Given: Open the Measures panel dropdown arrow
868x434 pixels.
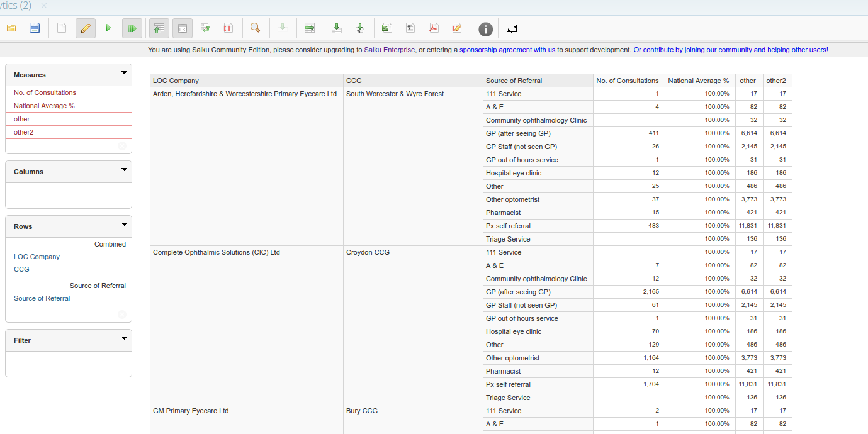Looking at the screenshot, I should pyautogui.click(x=124, y=73).
